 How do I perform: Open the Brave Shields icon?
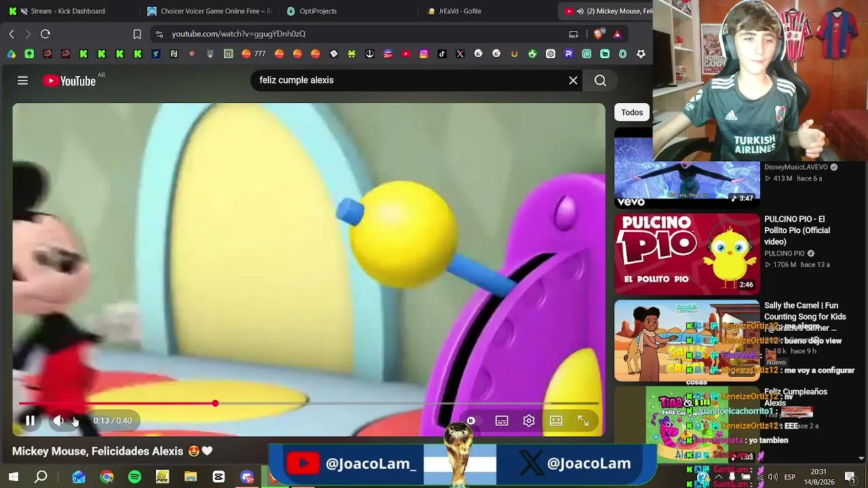pyautogui.click(x=598, y=34)
